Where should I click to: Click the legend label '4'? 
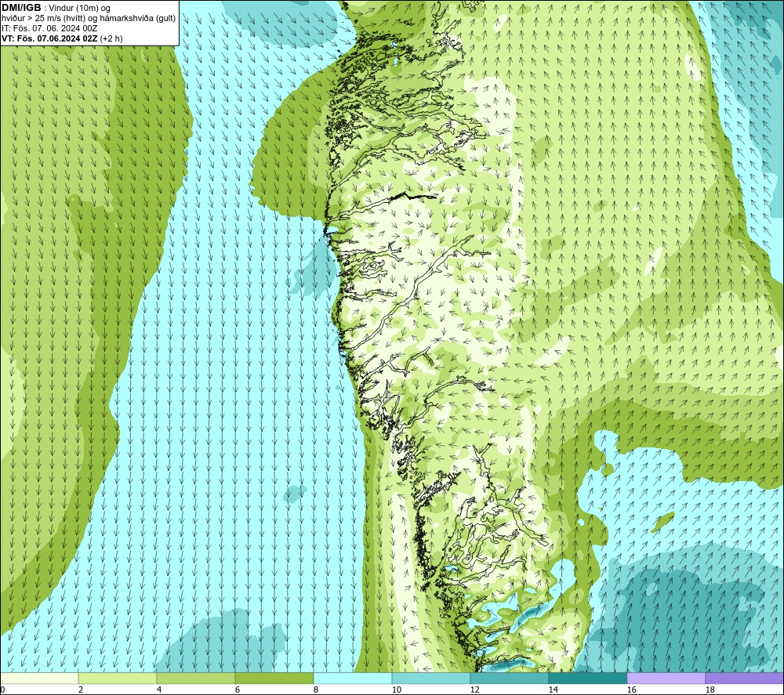159,690
